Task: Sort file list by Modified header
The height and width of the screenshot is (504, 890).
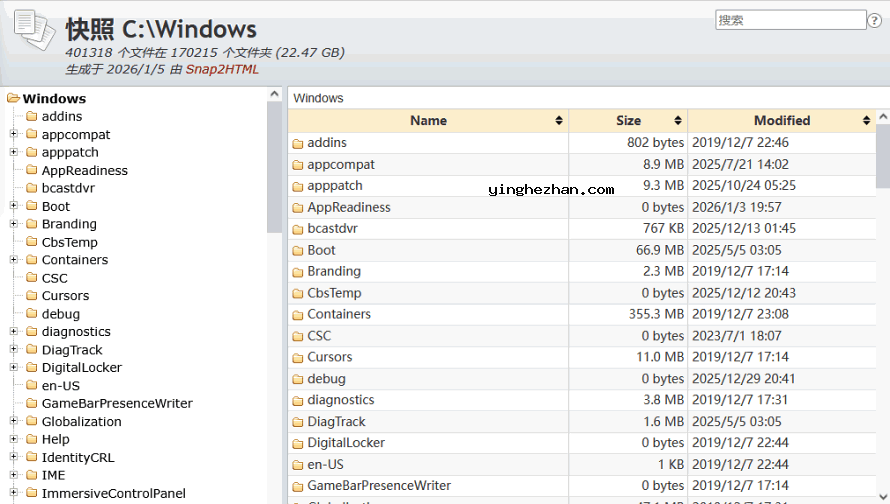Action: 781,121
